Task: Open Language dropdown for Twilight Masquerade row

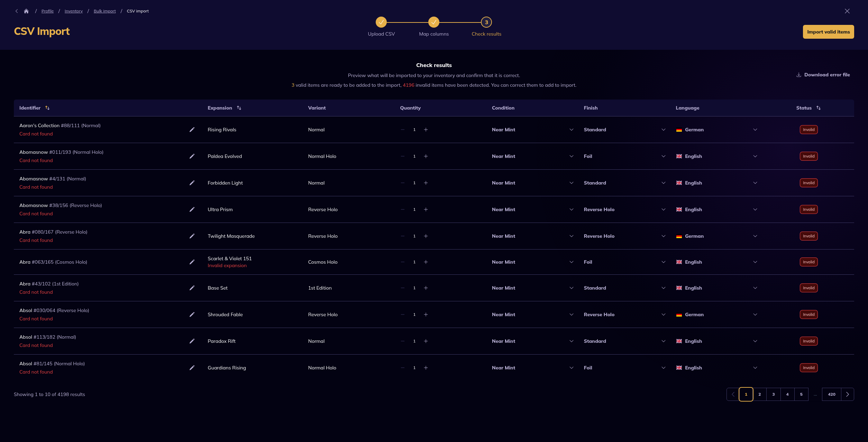Action: point(755,236)
